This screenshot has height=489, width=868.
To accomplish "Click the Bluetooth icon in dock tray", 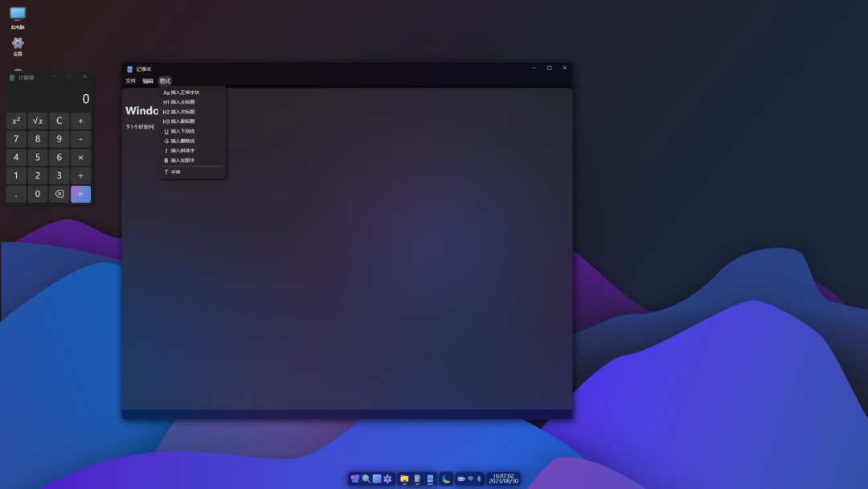I will [x=479, y=479].
